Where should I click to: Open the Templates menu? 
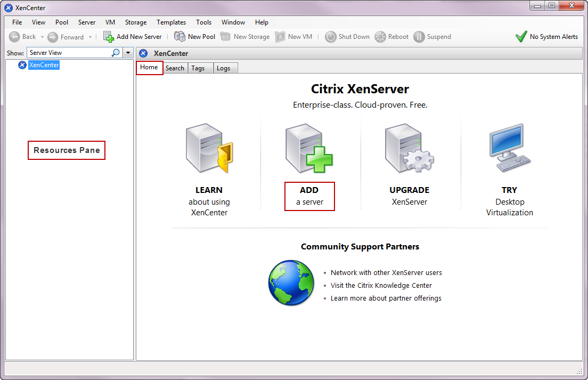click(x=171, y=22)
